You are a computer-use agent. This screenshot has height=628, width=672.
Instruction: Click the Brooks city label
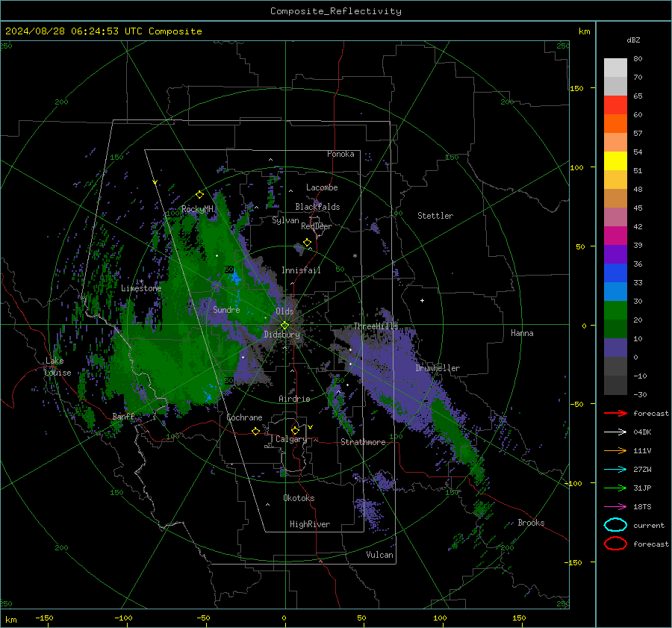click(x=531, y=523)
